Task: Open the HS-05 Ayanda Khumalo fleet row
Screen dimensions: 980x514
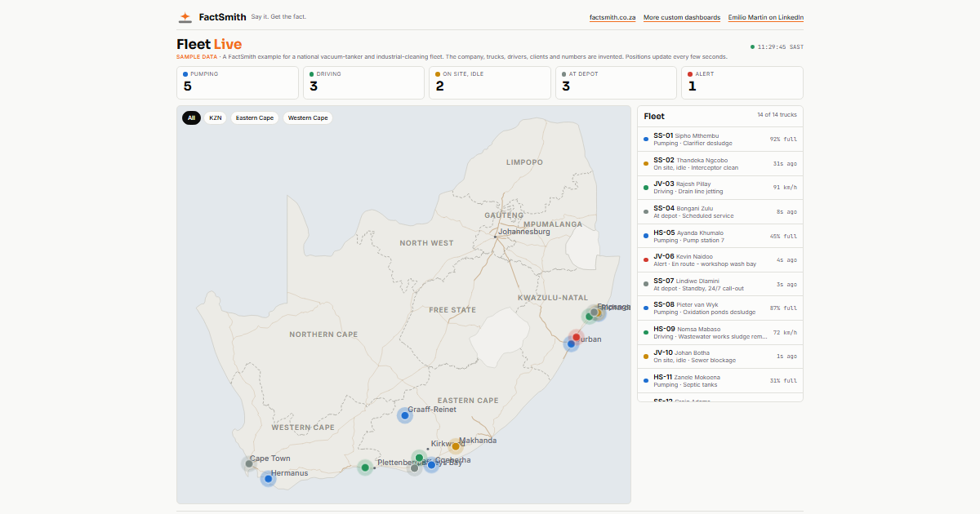Action: [720, 236]
